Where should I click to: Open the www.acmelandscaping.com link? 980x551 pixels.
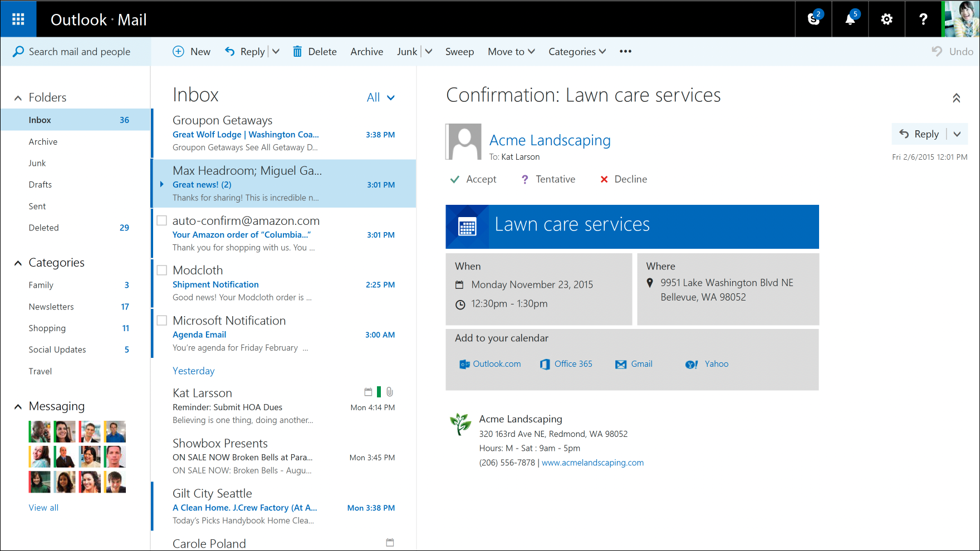592,463
